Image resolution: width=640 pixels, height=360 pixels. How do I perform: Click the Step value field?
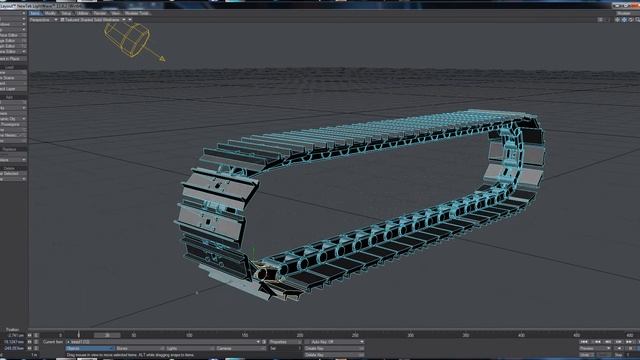tap(629, 355)
